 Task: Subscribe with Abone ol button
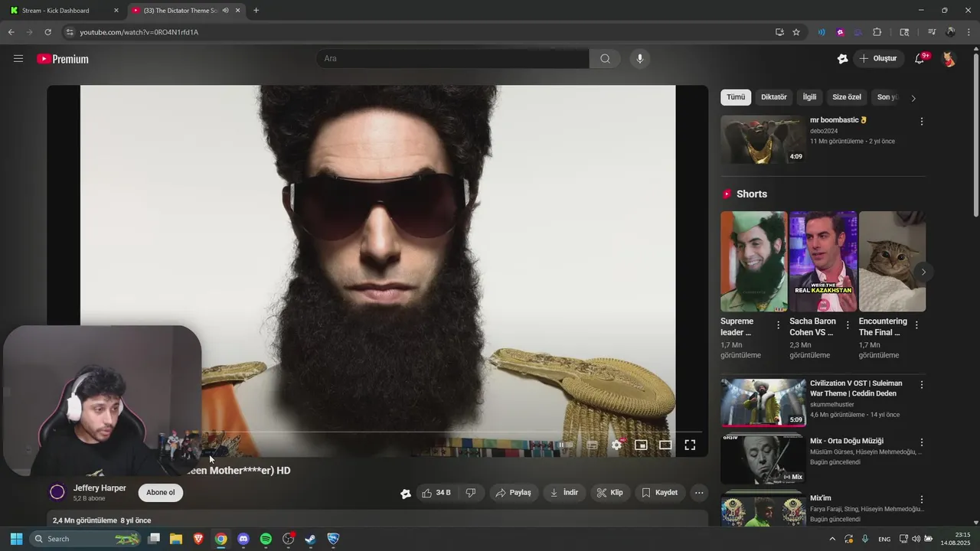coord(161,493)
